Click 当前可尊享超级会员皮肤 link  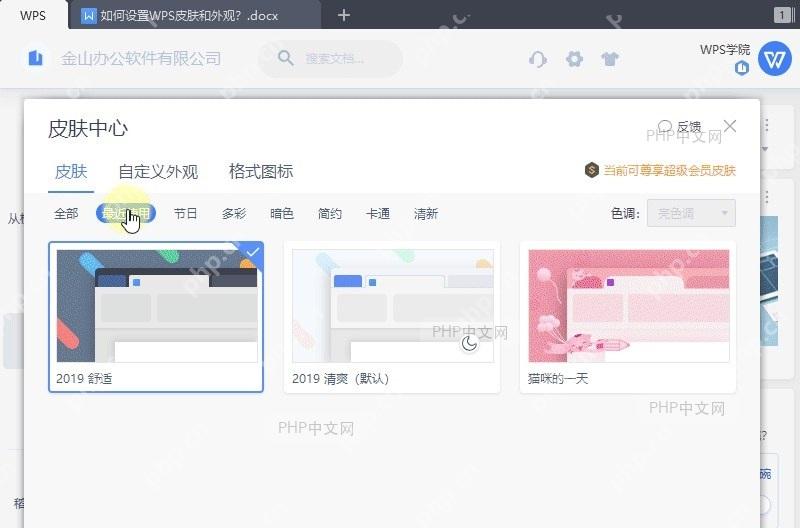click(669, 170)
